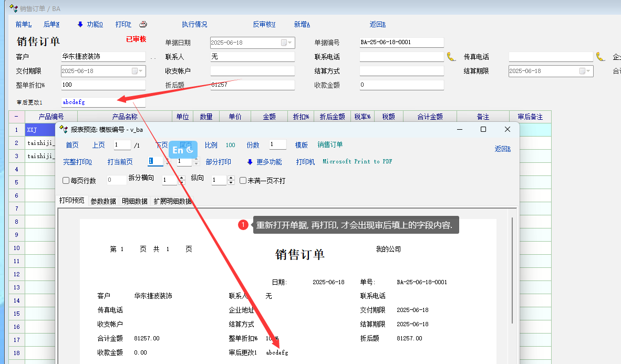Screen dimensions: 621x364
Task: Tick the 未满一页不打 checkbox
Action: pyautogui.click(x=243, y=181)
